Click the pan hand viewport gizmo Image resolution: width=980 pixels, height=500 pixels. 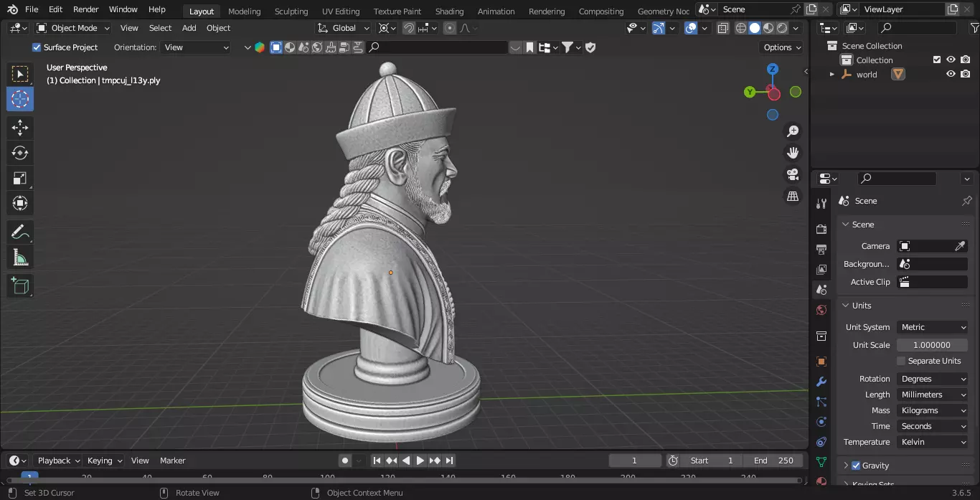point(793,153)
